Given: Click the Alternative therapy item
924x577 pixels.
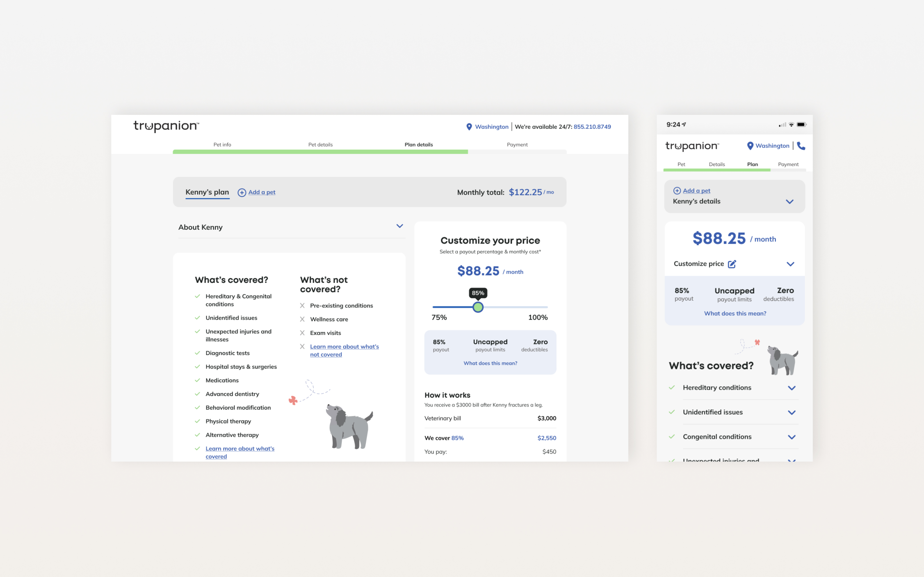Looking at the screenshot, I should click(232, 436).
